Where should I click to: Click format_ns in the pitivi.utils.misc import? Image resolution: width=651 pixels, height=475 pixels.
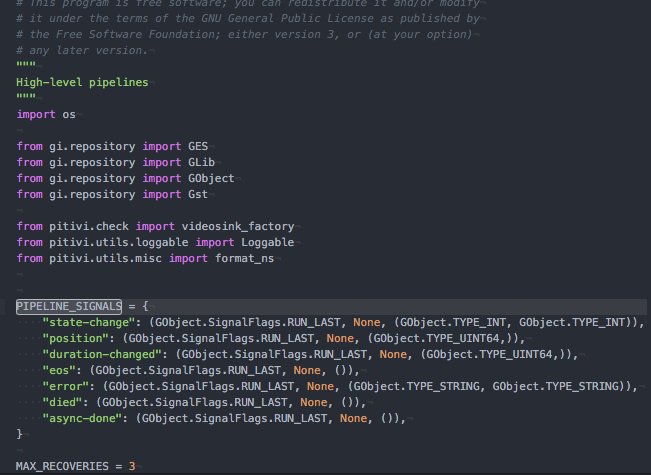[245, 258]
